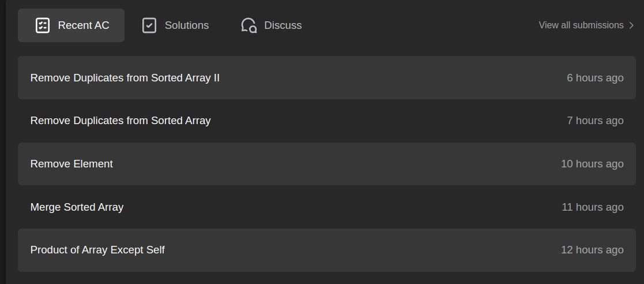Screen dimensions: 644x284
Task: Open the View all submissions link
Action: (x=586, y=25)
